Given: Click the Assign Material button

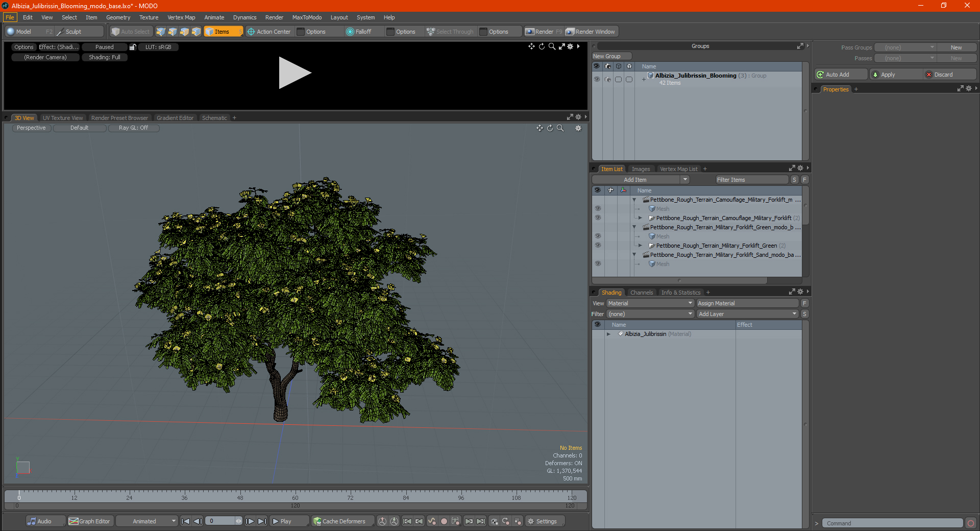Looking at the screenshot, I should pos(747,303).
